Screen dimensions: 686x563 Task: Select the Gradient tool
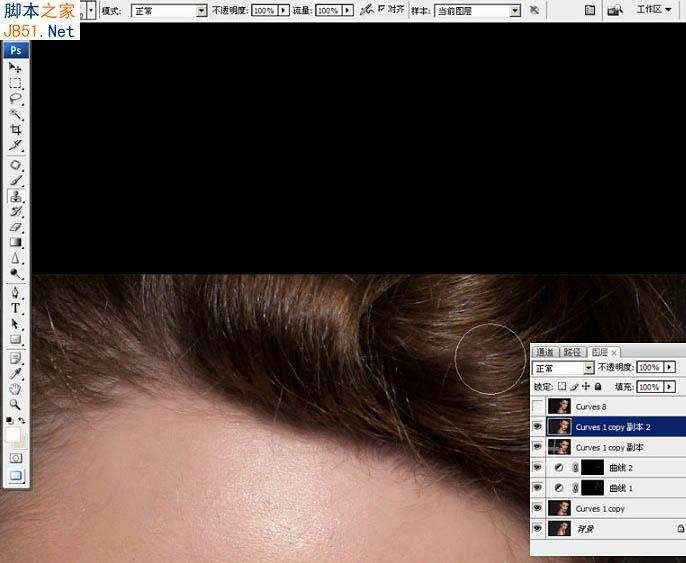(15, 242)
